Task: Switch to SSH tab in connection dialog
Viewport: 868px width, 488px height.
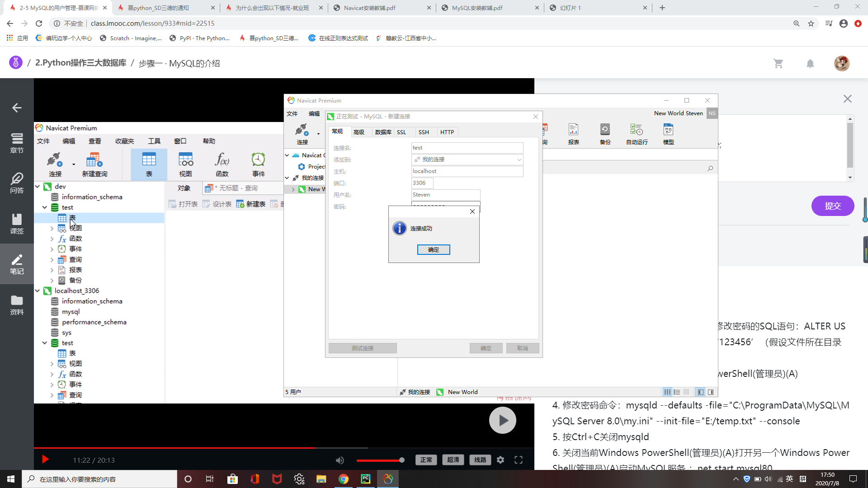Action: click(x=424, y=132)
